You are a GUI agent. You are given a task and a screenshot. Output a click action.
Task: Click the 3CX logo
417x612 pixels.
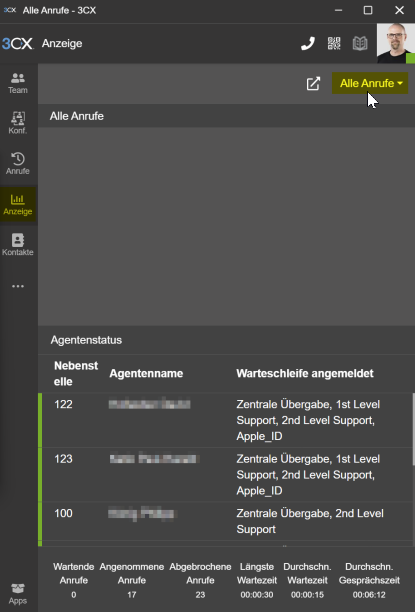click(x=17, y=43)
